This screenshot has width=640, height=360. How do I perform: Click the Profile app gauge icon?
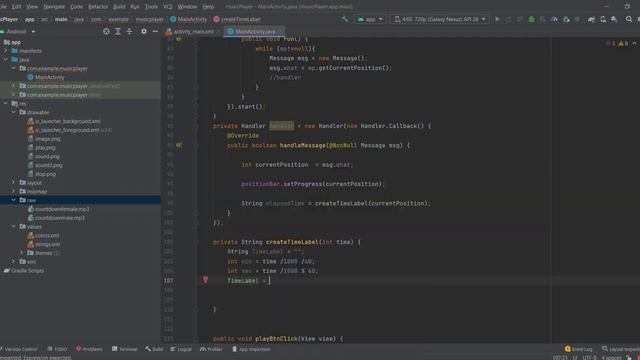tap(554, 19)
